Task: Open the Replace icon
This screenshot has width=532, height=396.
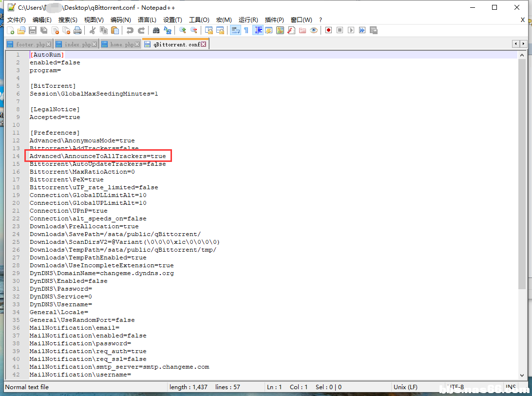Action: pos(167,31)
